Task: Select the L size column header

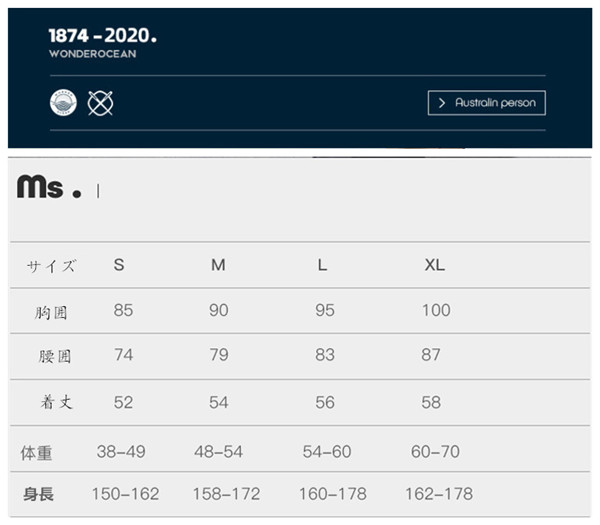Action: (322, 265)
